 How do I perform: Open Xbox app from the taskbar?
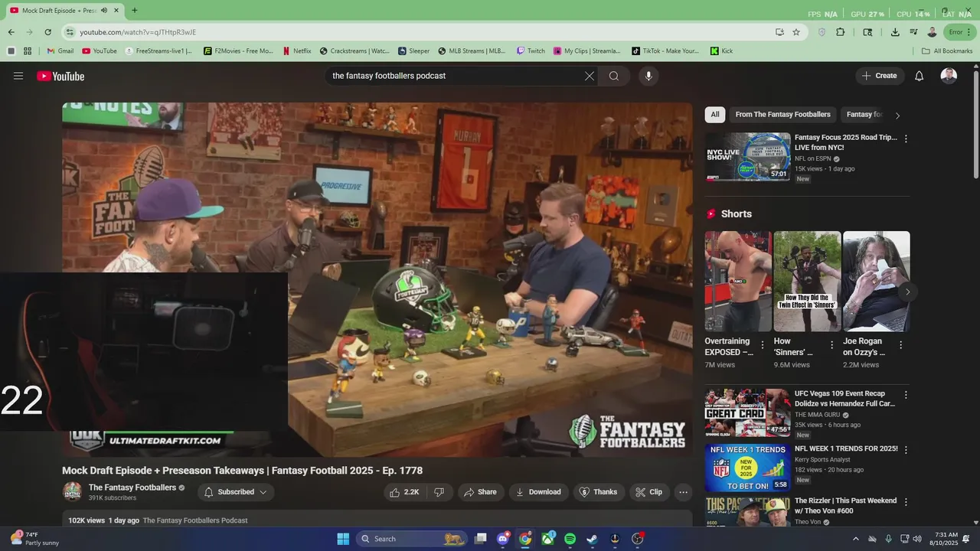[x=547, y=539]
